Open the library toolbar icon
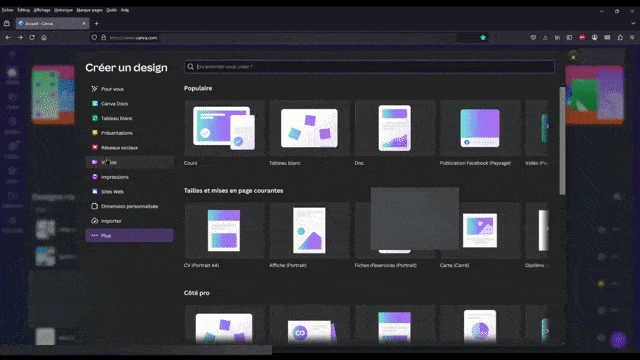 tap(557, 37)
